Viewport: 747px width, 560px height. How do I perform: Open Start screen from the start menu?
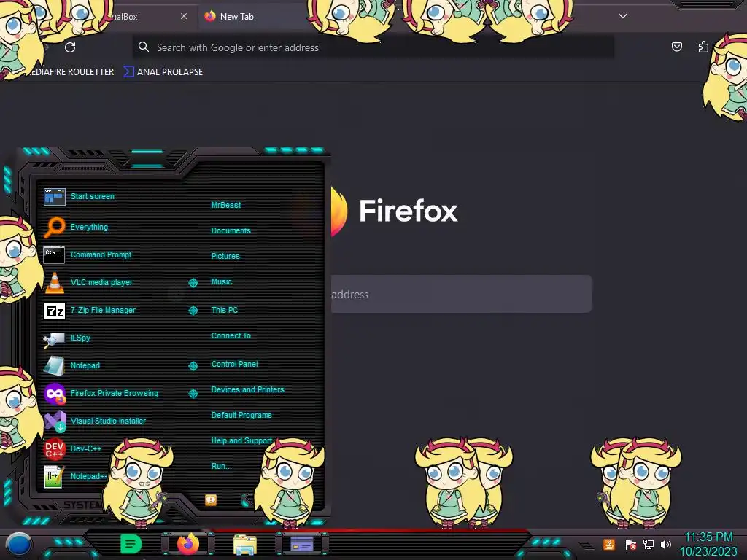79,196
